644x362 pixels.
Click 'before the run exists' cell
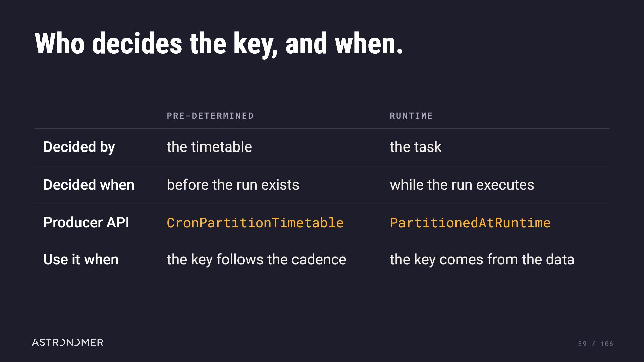(233, 185)
